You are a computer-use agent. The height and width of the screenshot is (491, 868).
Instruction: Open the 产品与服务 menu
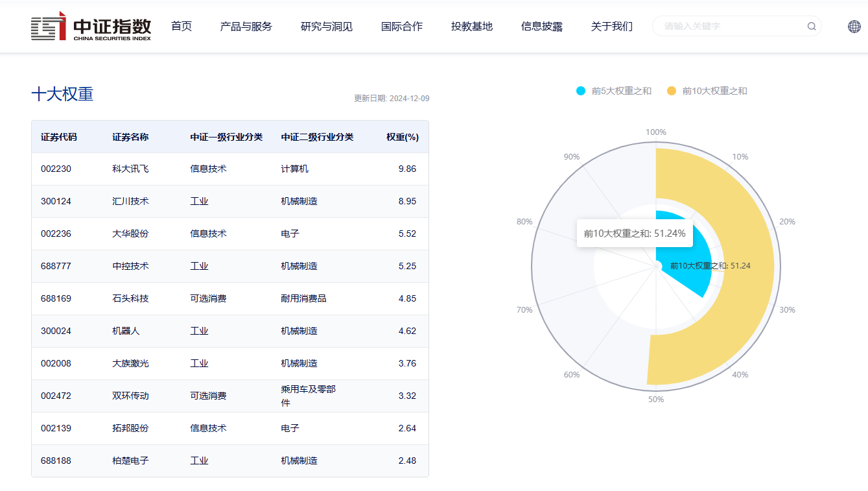[246, 27]
